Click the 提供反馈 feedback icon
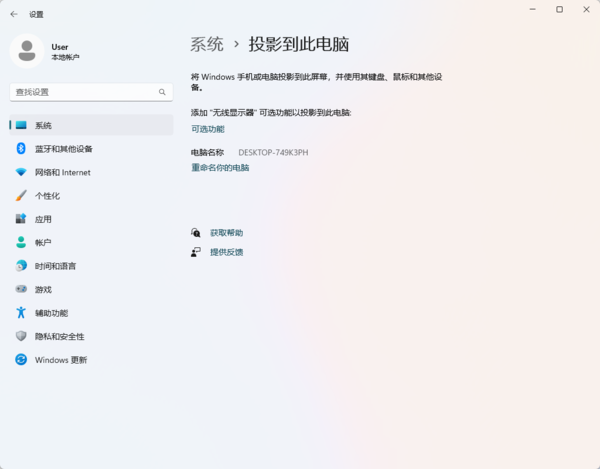Viewport: 600px width, 469px height. click(196, 252)
